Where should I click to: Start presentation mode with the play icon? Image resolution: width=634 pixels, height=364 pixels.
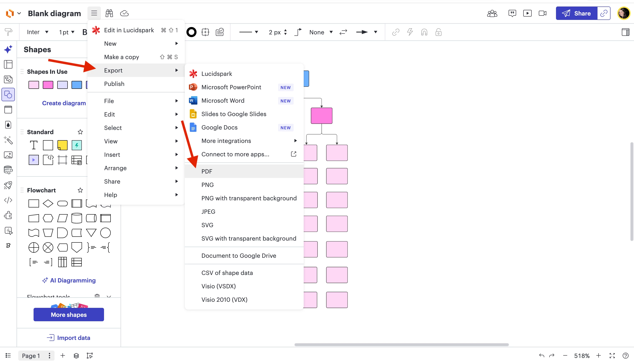coord(527,13)
